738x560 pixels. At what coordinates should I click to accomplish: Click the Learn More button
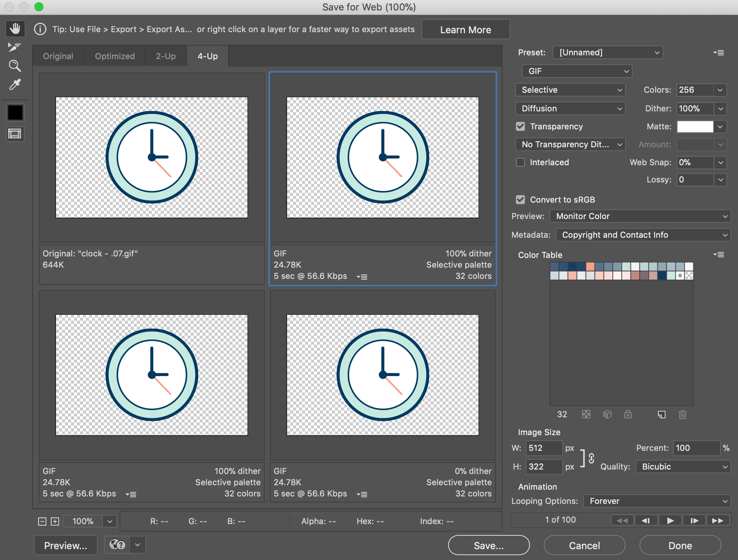pos(465,30)
